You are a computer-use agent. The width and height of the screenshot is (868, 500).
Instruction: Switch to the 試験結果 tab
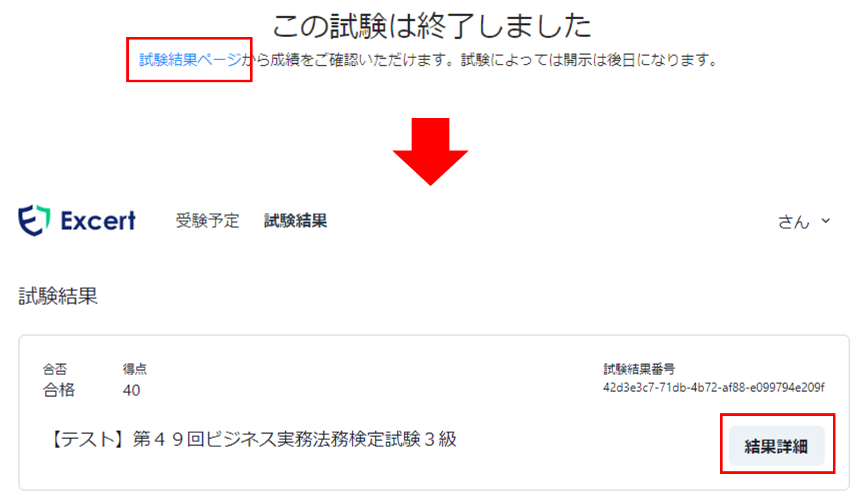pyautogui.click(x=295, y=221)
